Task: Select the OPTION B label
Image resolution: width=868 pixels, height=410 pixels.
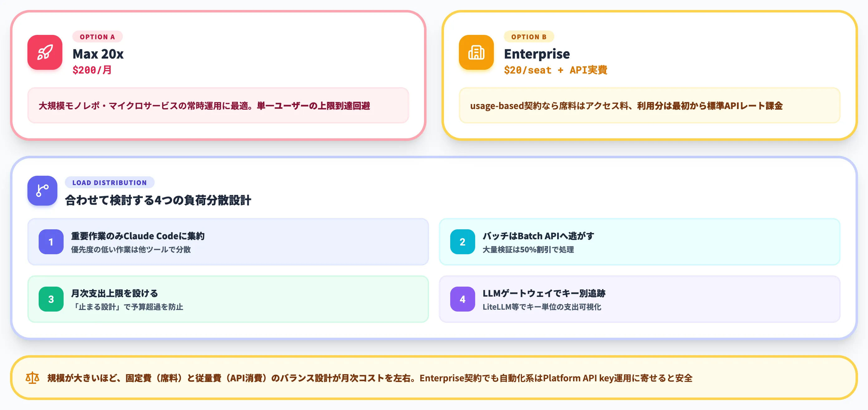Action: click(529, 37)
